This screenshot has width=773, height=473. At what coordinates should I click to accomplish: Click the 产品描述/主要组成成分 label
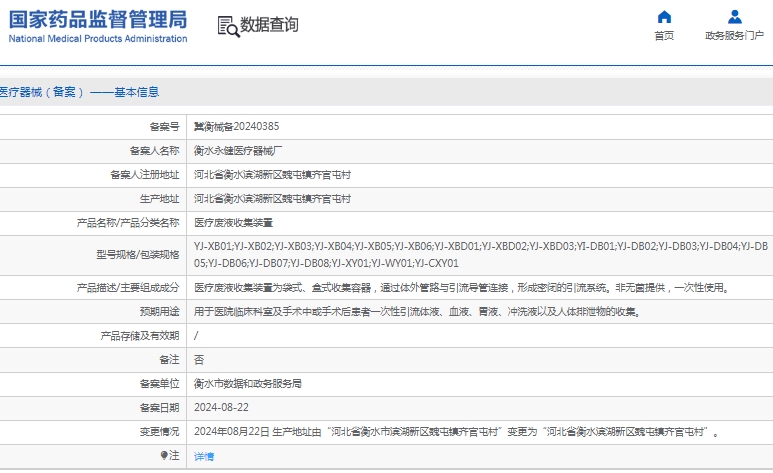tap(128, 288)
